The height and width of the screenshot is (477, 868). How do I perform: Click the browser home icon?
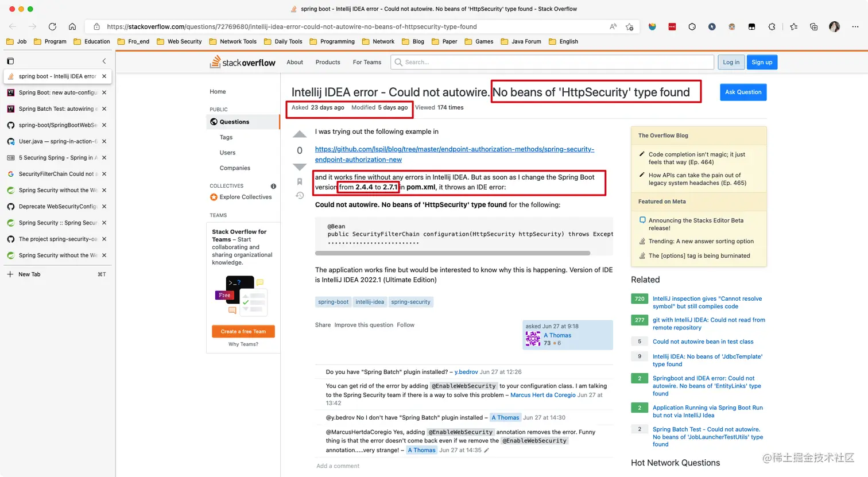(x=72, y=26)
